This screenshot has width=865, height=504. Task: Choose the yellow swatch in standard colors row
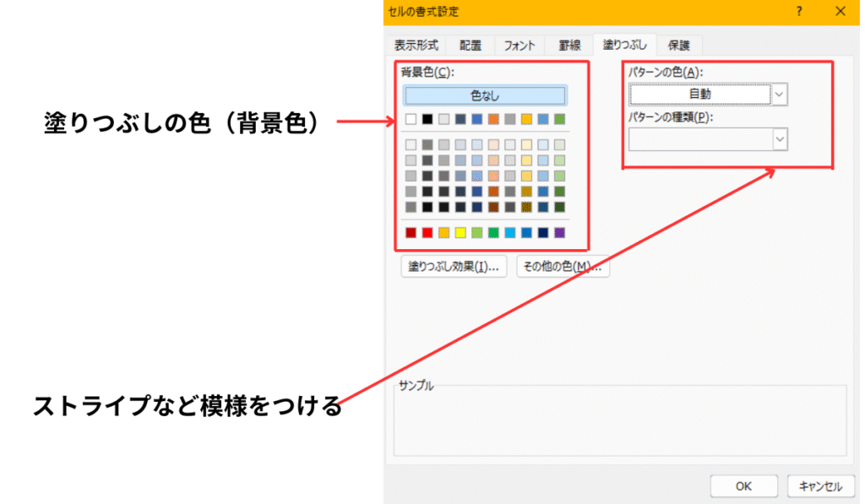point(460,232)
